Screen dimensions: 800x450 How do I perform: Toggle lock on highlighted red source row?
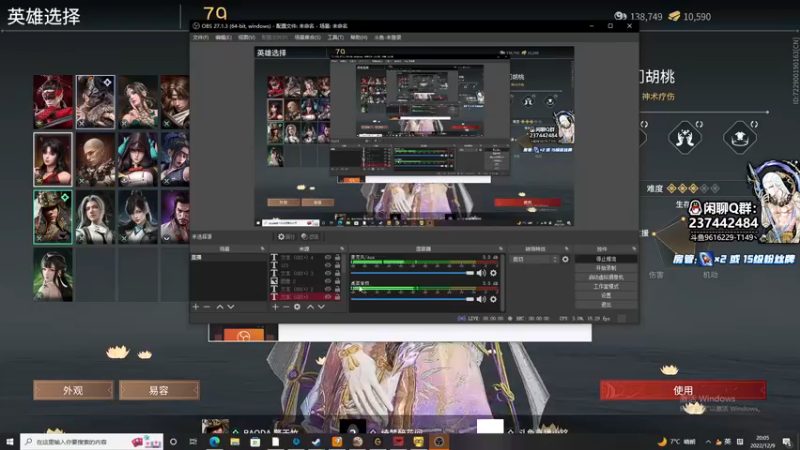337,296
